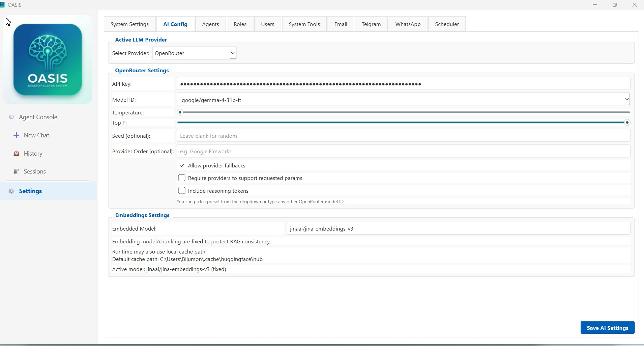Image resolution: width=644 pixels, height=346 pixels.
Task: Click the Default cache path text
Action: coord(187,259)
